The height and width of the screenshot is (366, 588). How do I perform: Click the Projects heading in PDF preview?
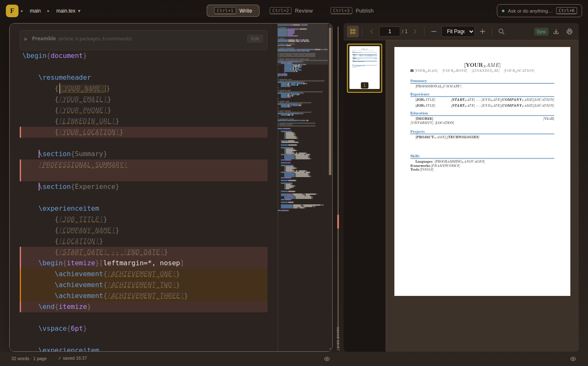click(x=417, y=132)
